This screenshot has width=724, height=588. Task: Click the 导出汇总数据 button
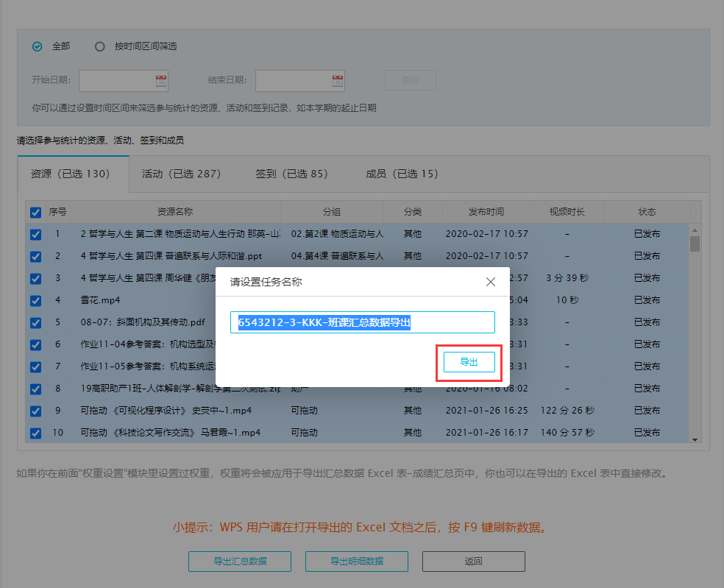click(239, 561)
